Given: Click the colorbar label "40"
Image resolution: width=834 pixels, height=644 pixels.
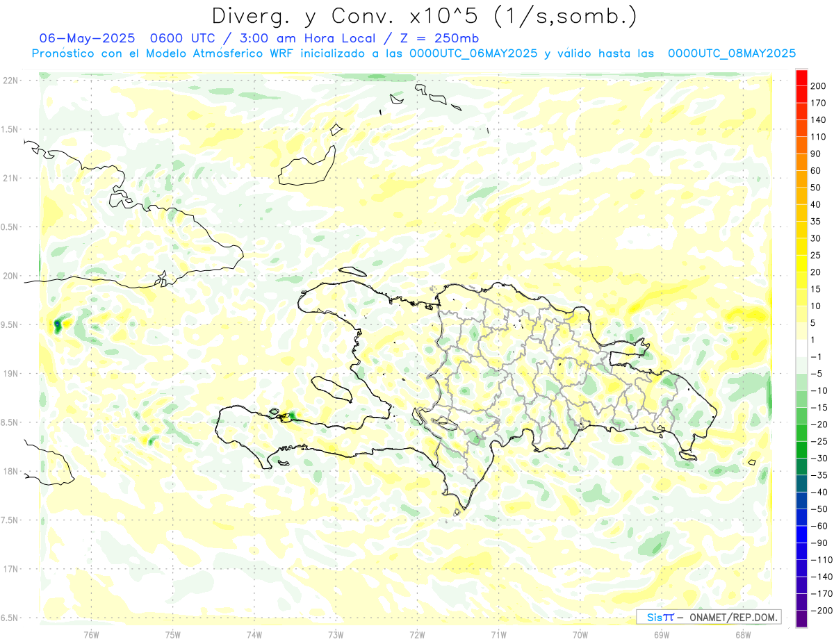Looking at the screenshot, I should point(817,204).
